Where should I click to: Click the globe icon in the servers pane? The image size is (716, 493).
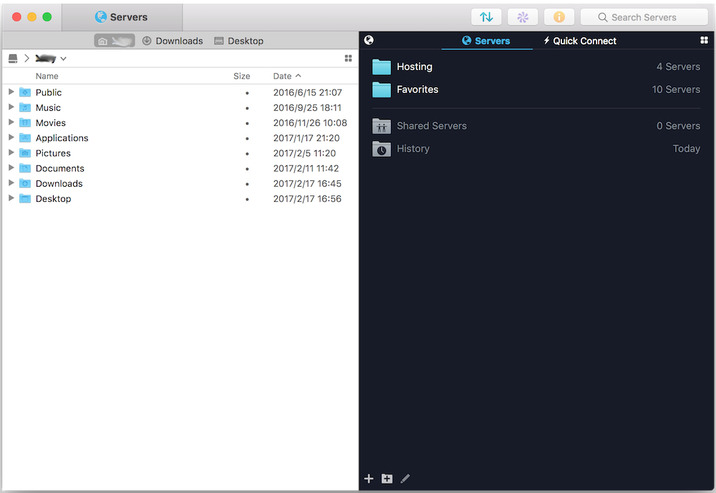[369, 41]
